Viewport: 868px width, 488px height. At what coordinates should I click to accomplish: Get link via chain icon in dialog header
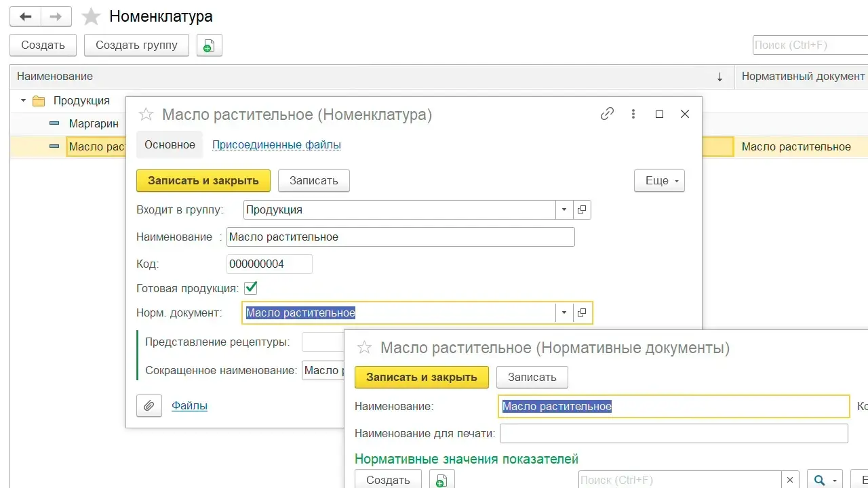[607, 114]
